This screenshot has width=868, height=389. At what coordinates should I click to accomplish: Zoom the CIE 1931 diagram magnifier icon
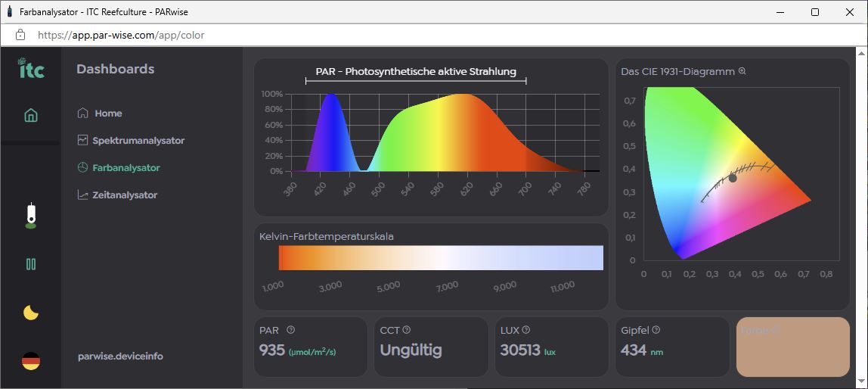click(x=742, y=71)
